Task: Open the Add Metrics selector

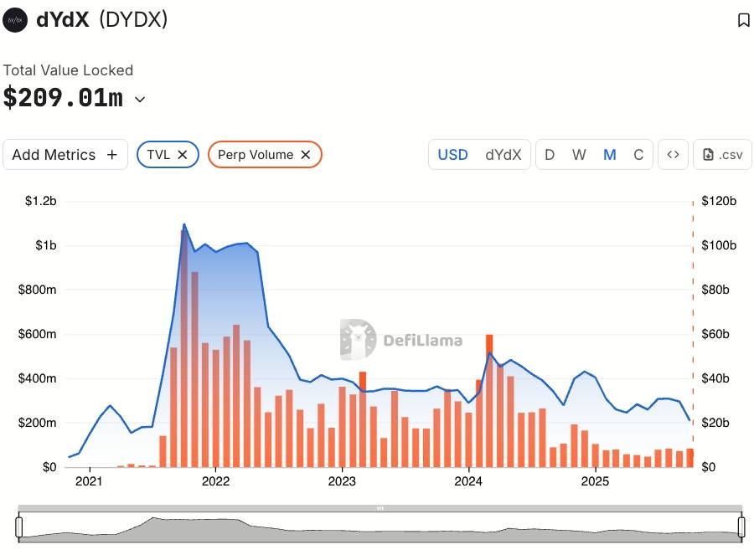Action: [65, 154]
